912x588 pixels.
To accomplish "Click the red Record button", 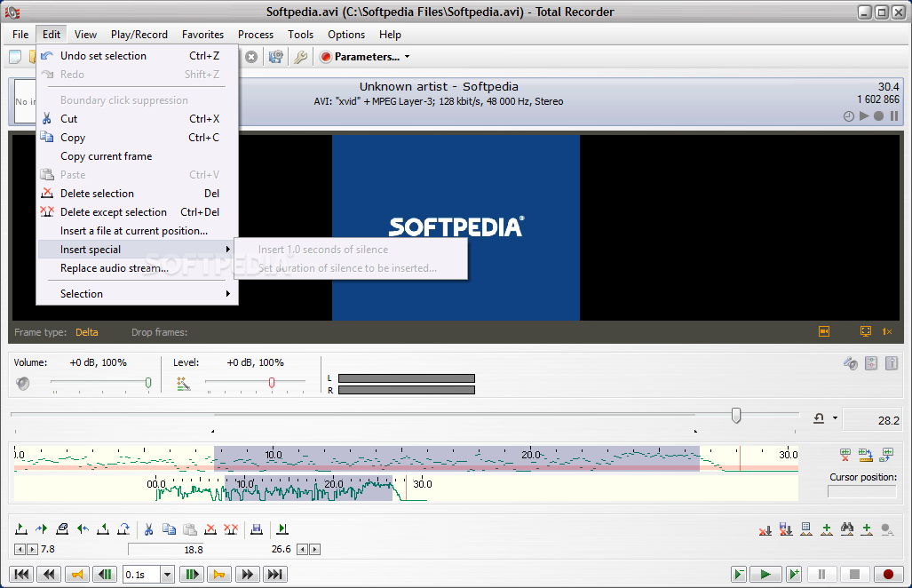I will 888,575.
